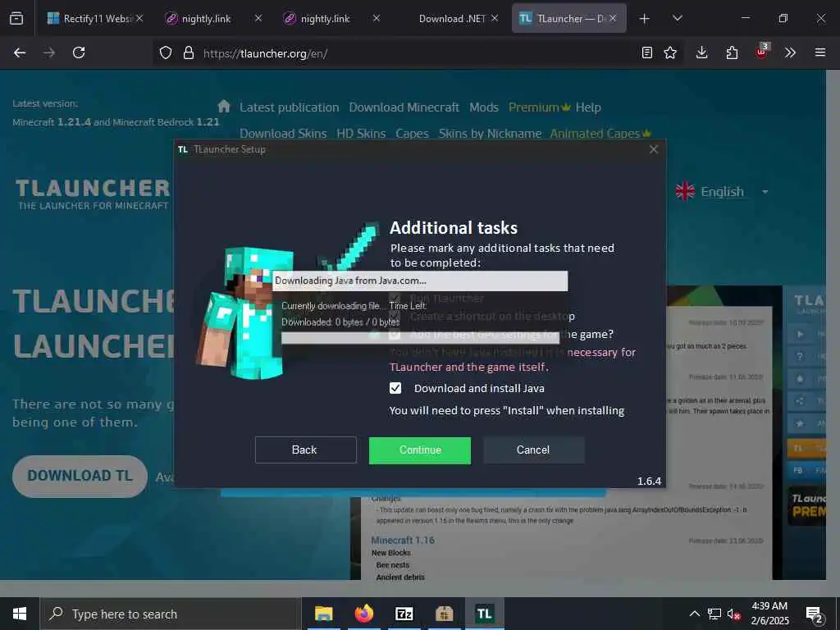The width and height of the screenshot is (840, 630).
Task: Click Cancel button in setup
Action: pyautogui.click(x=533, y=450)
